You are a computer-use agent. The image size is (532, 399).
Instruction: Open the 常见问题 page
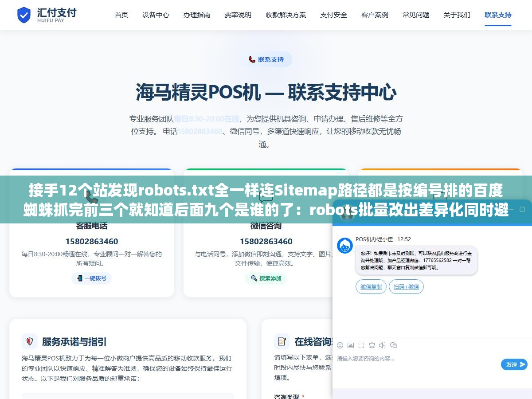pyautogui.click(x=416, y=15)
